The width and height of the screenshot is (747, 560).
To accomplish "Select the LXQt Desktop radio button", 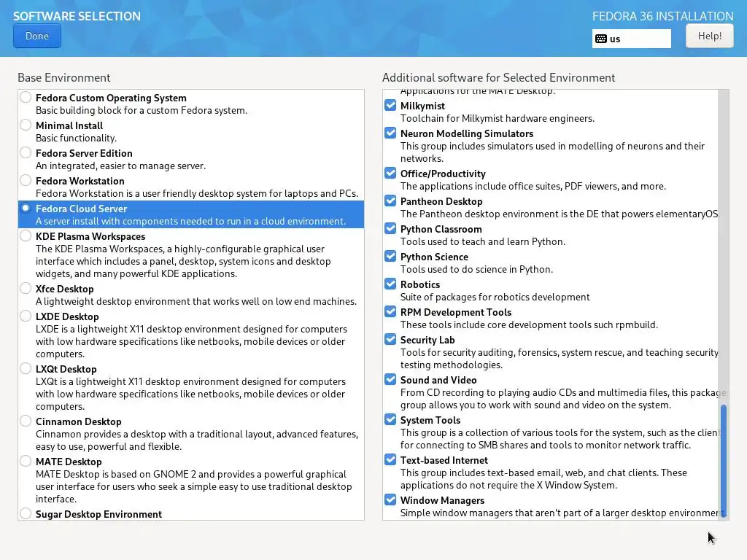I will tap(26, 368).
